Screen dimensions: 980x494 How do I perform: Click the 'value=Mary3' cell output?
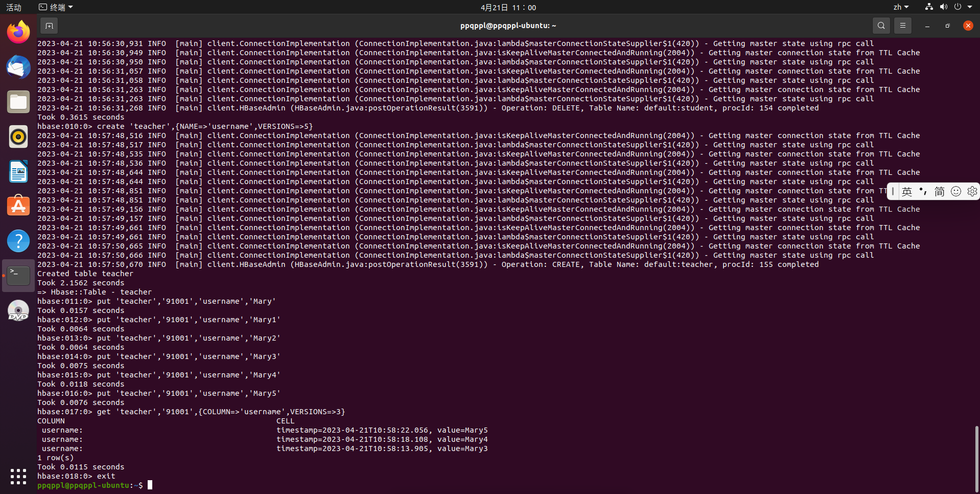[462, 448]
